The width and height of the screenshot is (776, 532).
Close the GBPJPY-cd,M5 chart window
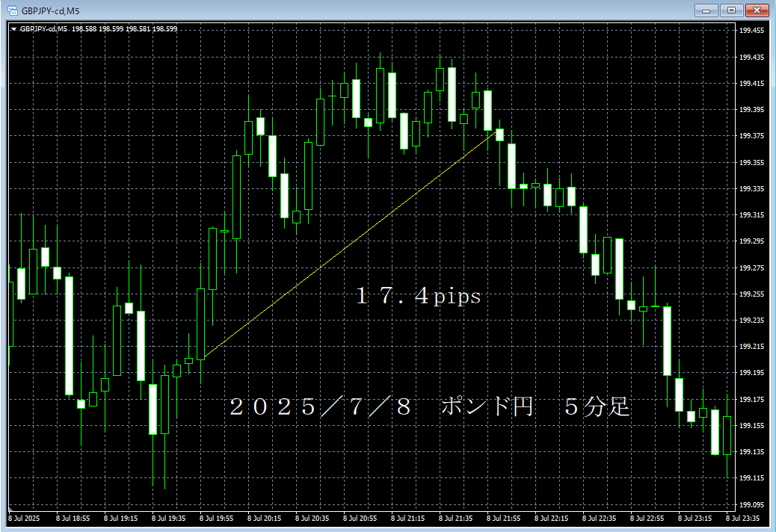pos(757,10)
